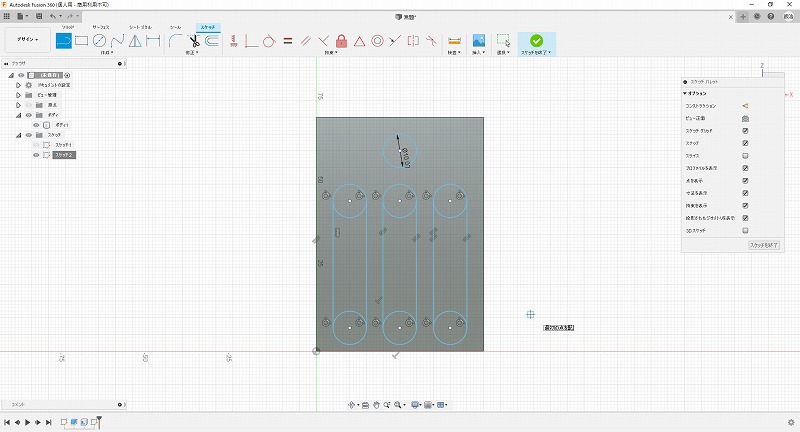Open the Sheet Metal ribbon tab
Screen dimensions: 800x432
pyautogui.click(x=140, y=27)
